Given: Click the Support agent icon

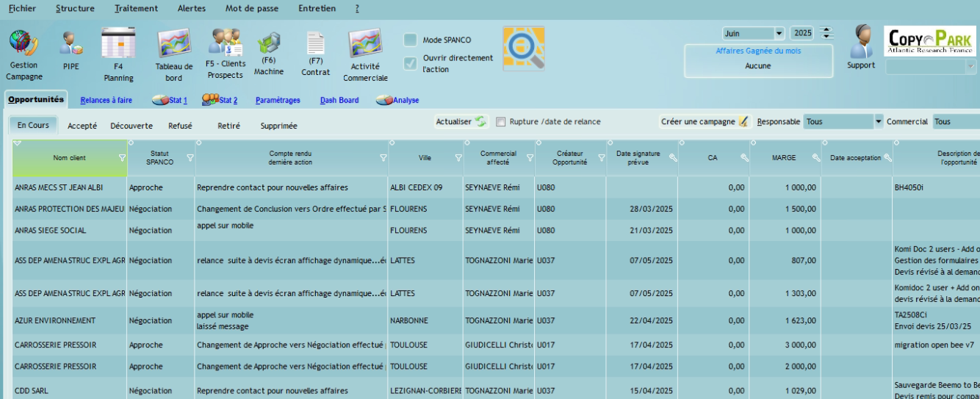Looking at the screenshot, I should [861, 41].
